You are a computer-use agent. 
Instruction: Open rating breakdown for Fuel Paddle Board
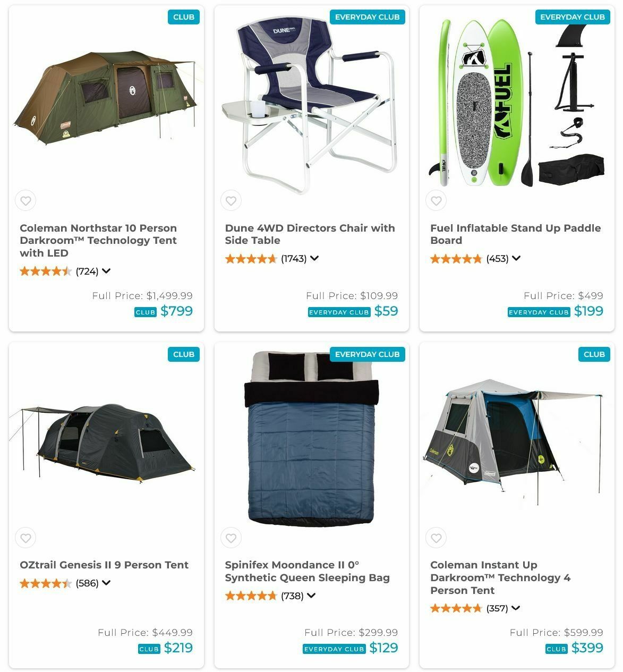[x=516, y=258]
